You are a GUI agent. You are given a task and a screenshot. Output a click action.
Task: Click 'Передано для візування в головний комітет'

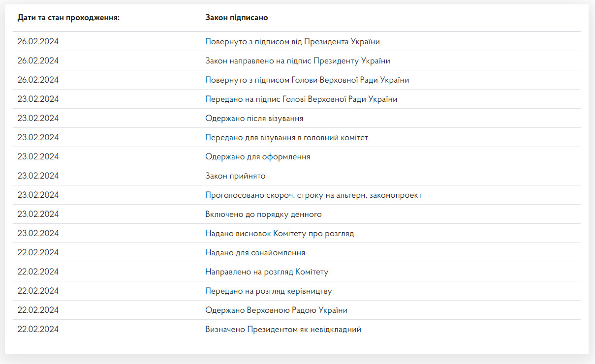[x=286, y=138]
